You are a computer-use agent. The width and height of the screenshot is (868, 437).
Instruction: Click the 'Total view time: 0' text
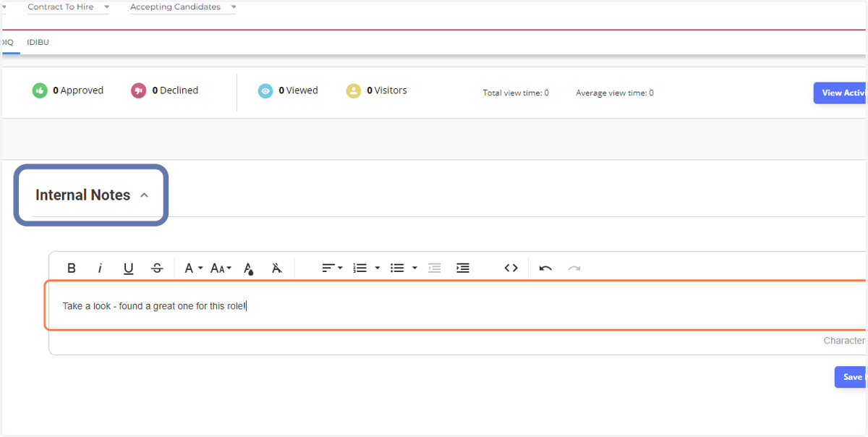point(516,93)
